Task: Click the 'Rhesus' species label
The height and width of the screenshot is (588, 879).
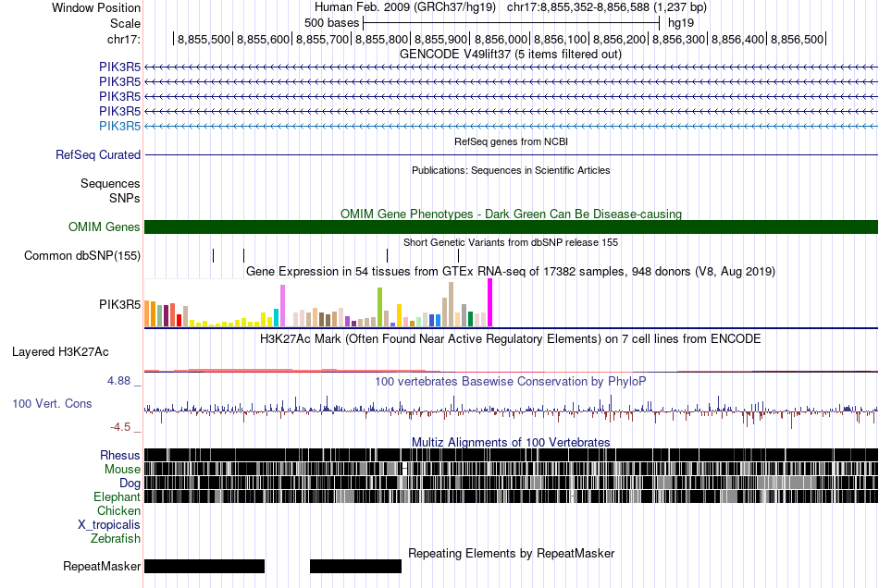Action: [120, 455]
